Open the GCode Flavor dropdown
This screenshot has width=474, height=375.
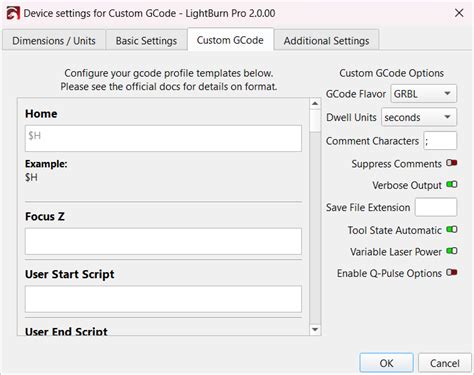[423, 94]
